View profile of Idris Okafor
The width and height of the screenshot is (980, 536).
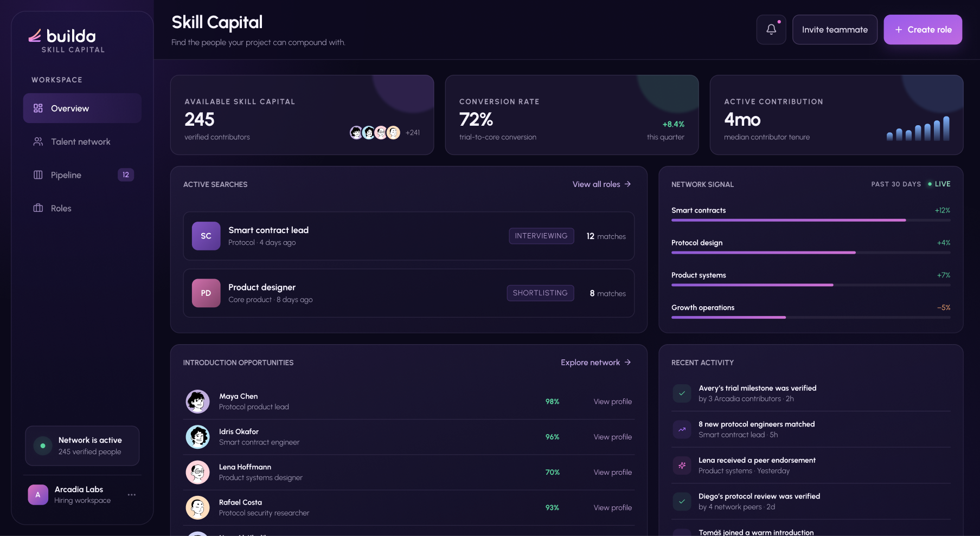click(613, 437)
